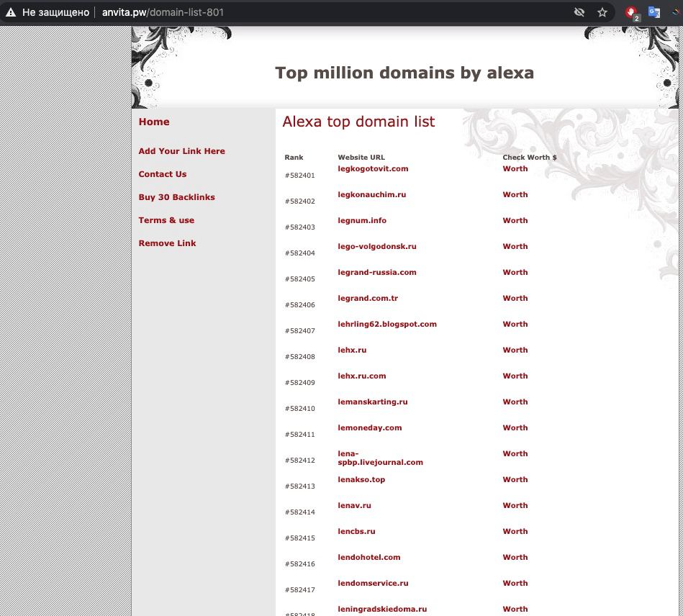Open the Remove Link page

tap(167, 243)
